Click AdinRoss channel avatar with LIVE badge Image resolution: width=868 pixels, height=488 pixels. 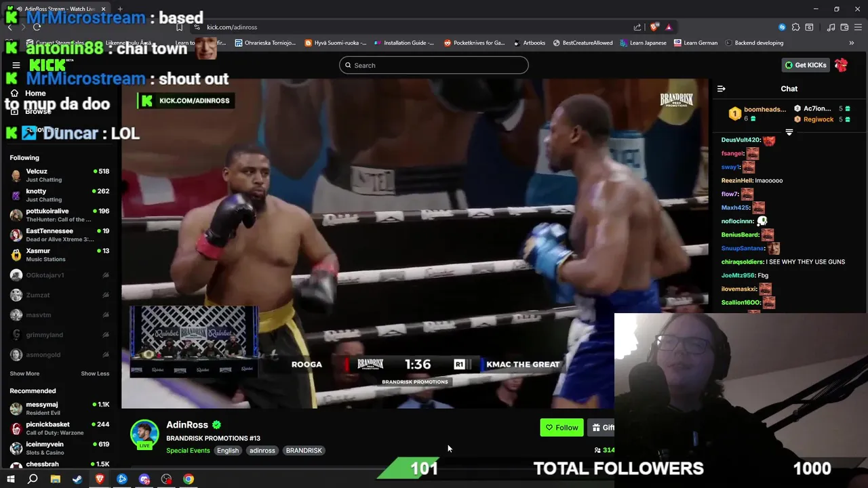tap(144, 434)
